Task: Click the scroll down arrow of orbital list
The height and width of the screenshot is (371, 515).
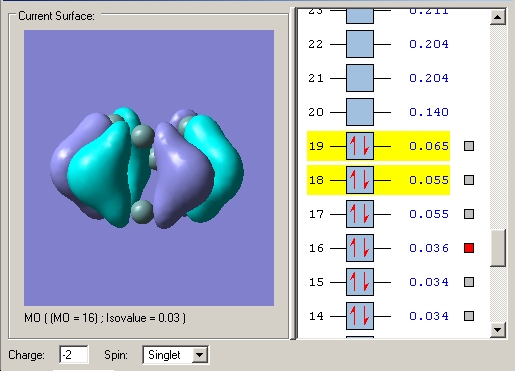Action: coord(498,330)
